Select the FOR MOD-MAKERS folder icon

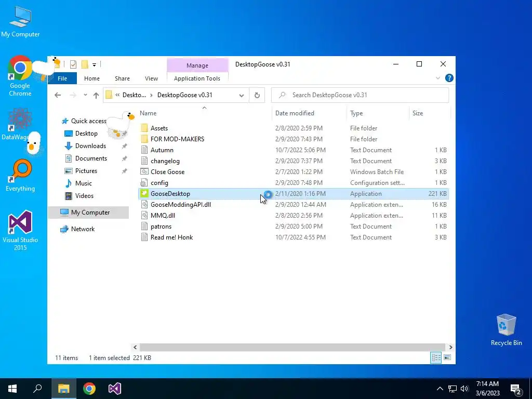click(144, 139)
